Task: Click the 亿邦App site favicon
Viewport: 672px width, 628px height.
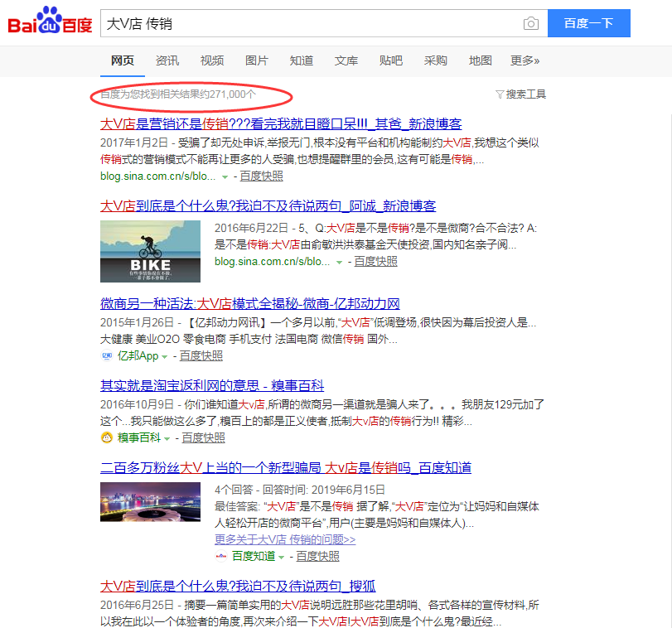Action: [x=106, y=355]
